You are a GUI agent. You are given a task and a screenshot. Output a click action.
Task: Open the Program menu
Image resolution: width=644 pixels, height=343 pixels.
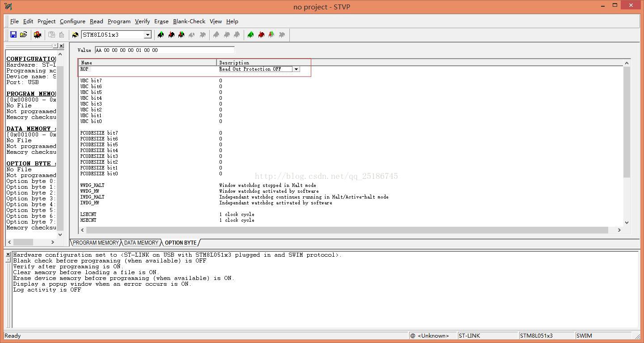click(119, 21)
